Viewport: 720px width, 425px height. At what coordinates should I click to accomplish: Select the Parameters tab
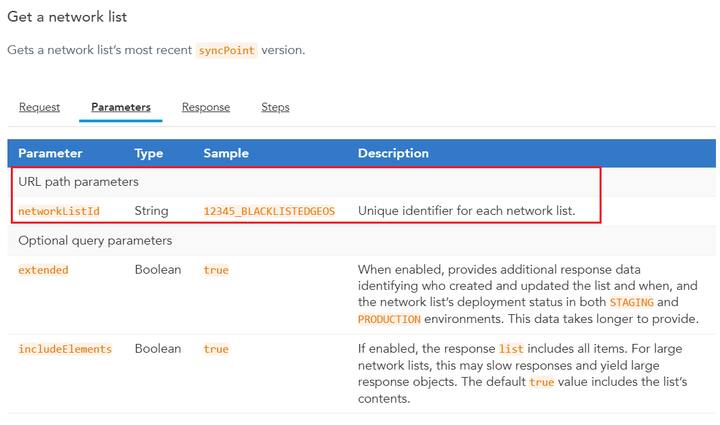120,107
